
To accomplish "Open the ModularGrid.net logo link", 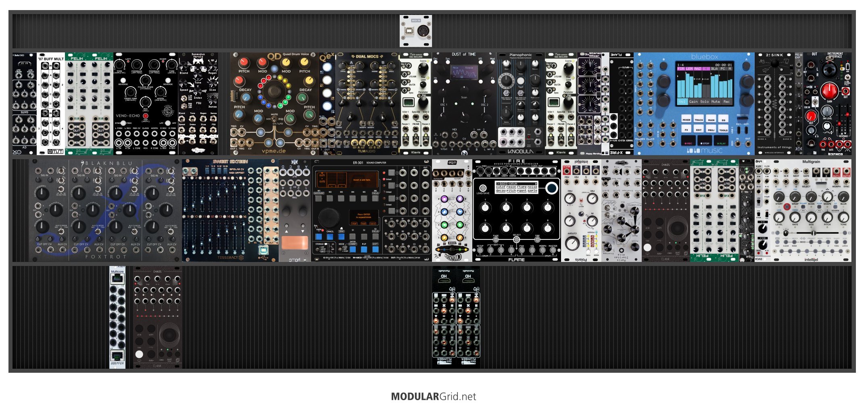I will [x=434, y=397].
